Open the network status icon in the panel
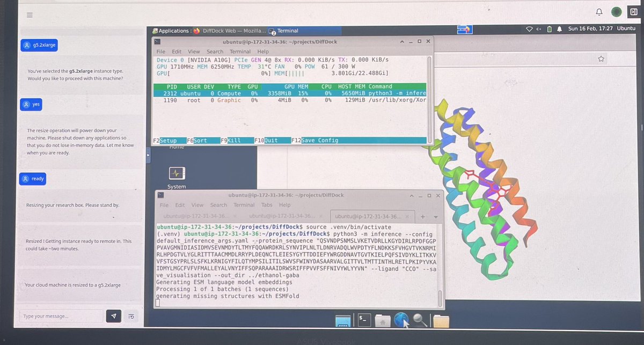The height and width of the screenshot is (345, 644). click(x=529, y=28)
